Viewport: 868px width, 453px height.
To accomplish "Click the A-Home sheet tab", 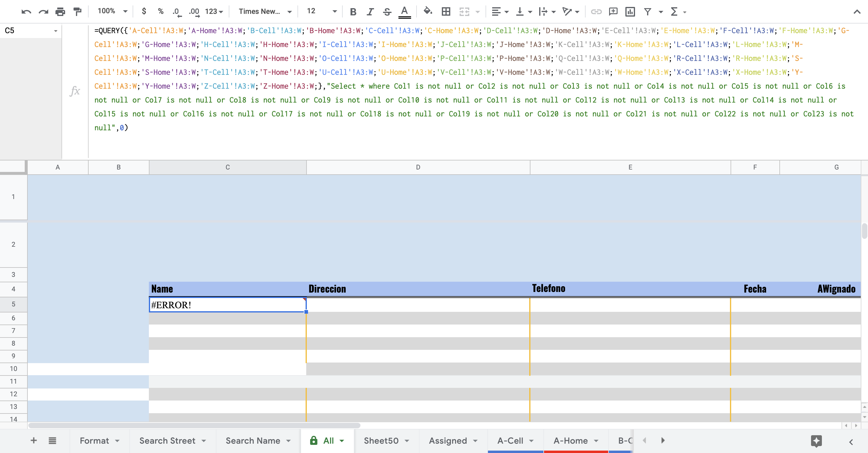I will coord(570,440).
